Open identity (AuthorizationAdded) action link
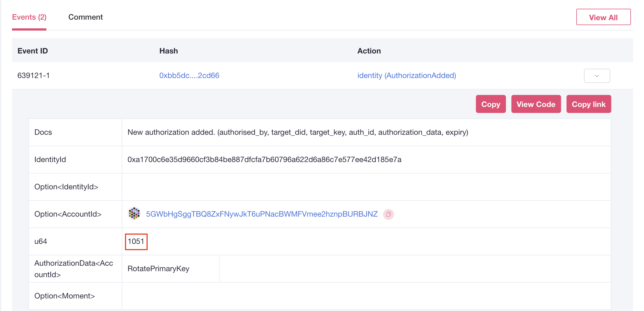Image resolution: width=644 pixels, height=311 pixels. click(x=407, y=76)
